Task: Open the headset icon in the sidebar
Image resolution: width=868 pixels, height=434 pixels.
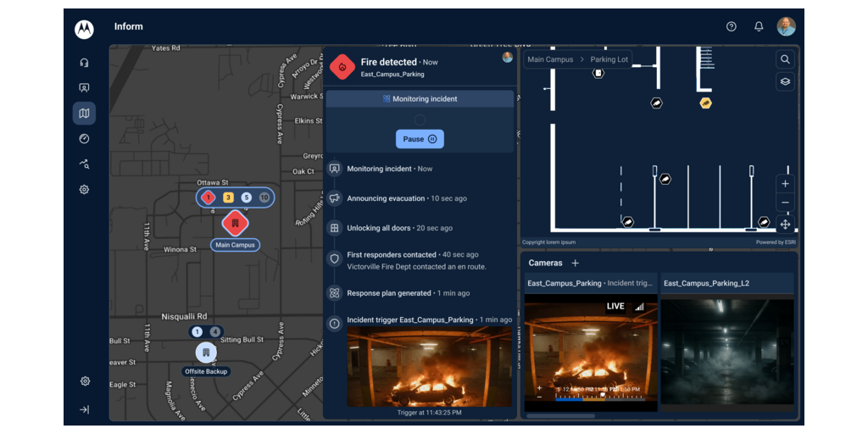Action: coord(84,63)
